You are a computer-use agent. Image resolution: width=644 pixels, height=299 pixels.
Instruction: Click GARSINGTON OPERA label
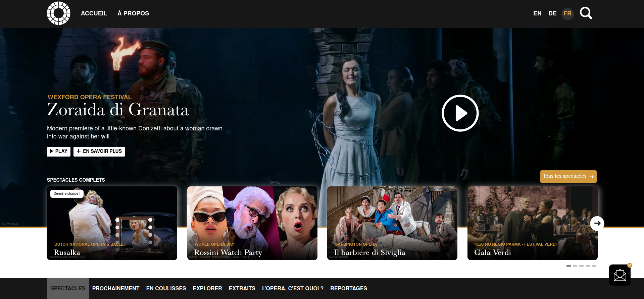pyautogui.click(x=356, y=244)
